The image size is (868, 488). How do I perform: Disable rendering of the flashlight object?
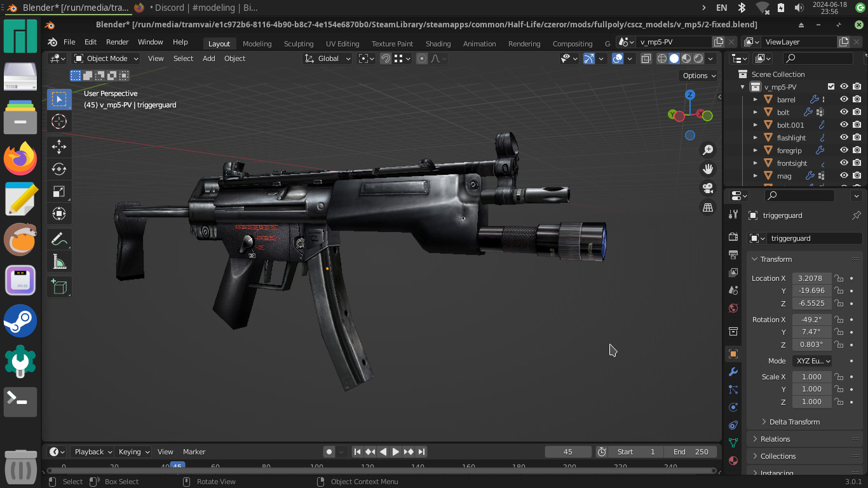[x=857, y=137]
